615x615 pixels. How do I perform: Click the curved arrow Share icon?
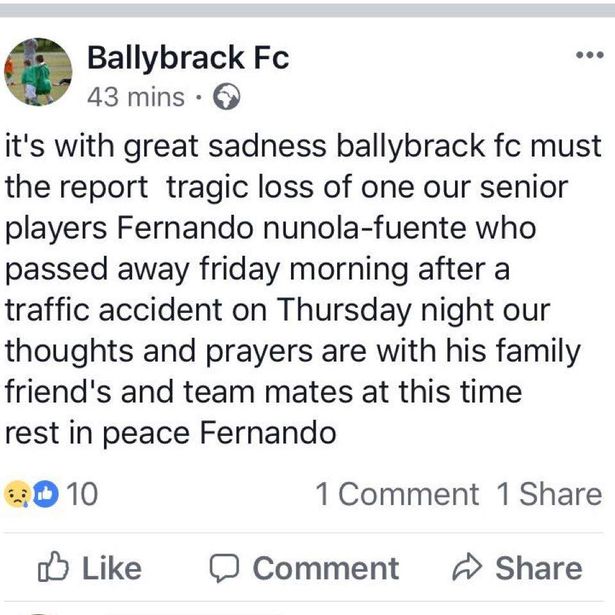pyautogui.click(x=467, y=568)
